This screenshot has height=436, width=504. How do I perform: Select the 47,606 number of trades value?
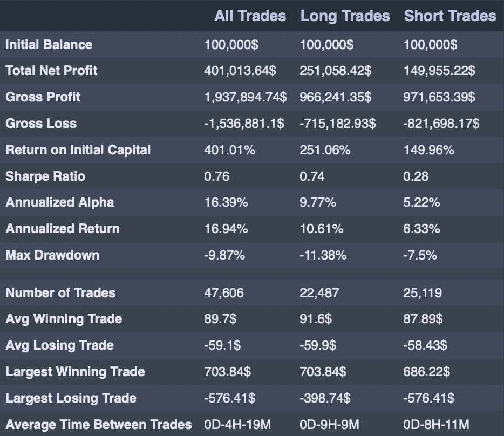click(224, 293)
